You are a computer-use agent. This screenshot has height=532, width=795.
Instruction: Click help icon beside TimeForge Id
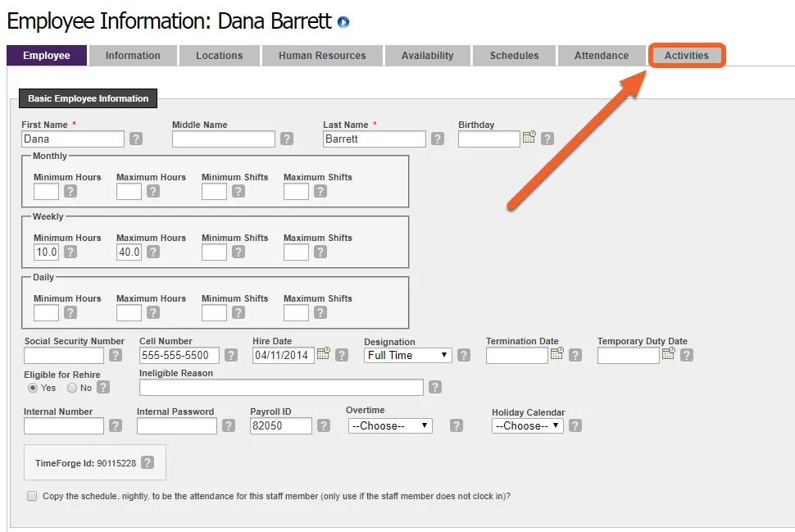148,462
